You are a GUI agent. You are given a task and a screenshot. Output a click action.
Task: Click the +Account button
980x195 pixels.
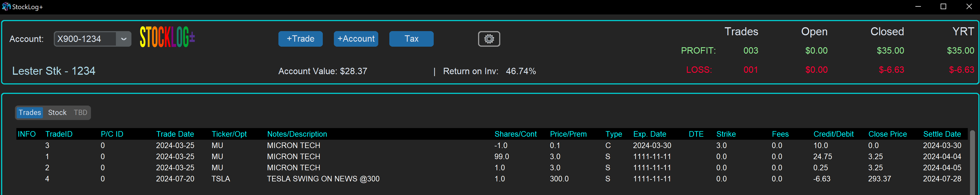coord(356,39)
